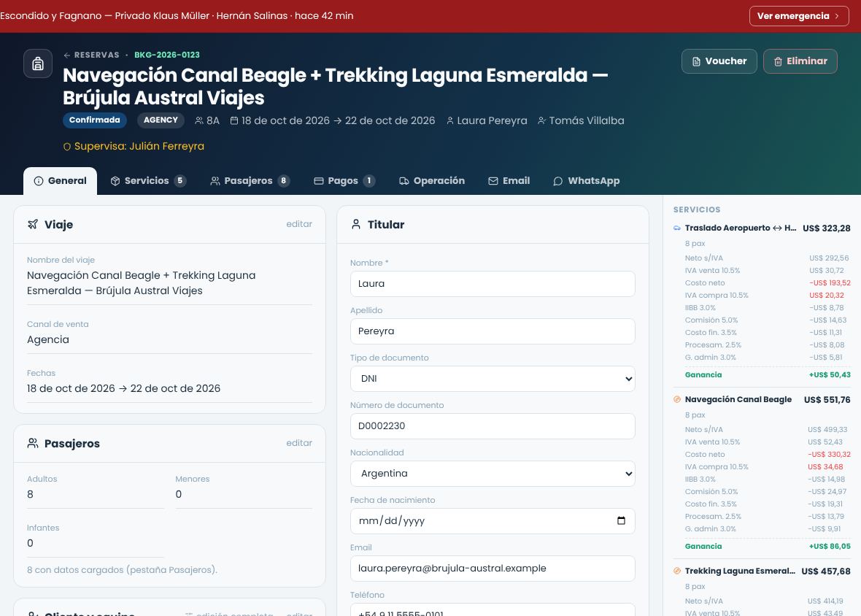
Task: Click the icon beside Trekking Laguna Esmeral... service
Action: tap(677, 571)
